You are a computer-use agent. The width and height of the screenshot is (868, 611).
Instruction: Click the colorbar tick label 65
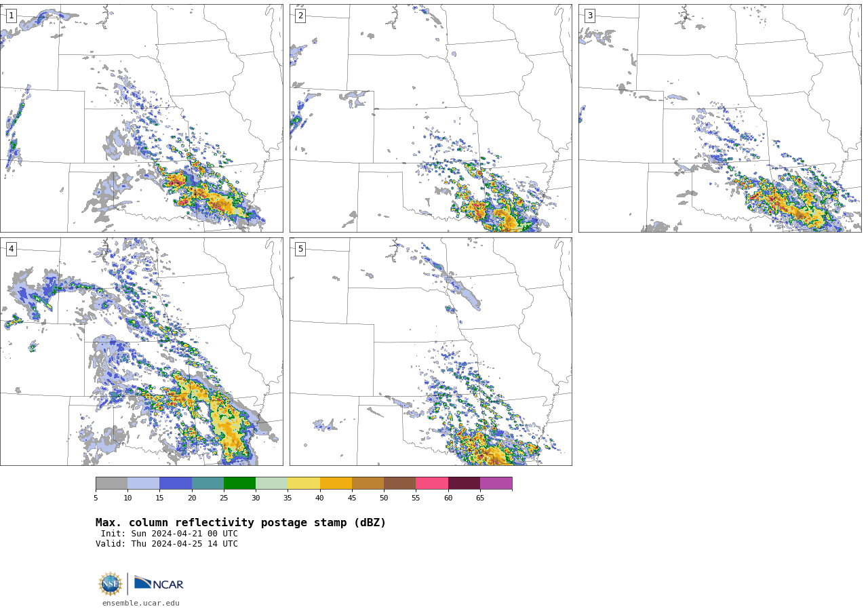[480, 498]
